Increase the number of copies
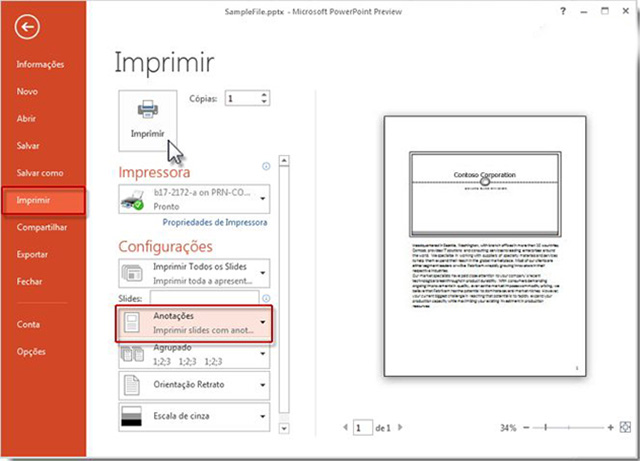640x461 pixels. click(x=264, y=95)
